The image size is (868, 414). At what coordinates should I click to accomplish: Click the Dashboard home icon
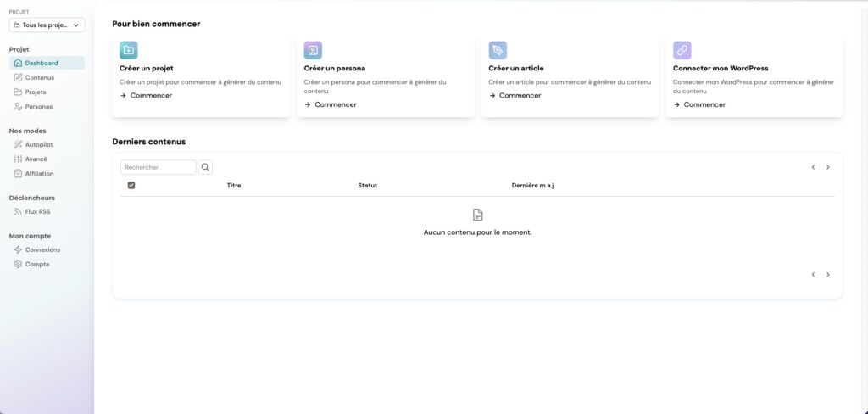(19, 63)
